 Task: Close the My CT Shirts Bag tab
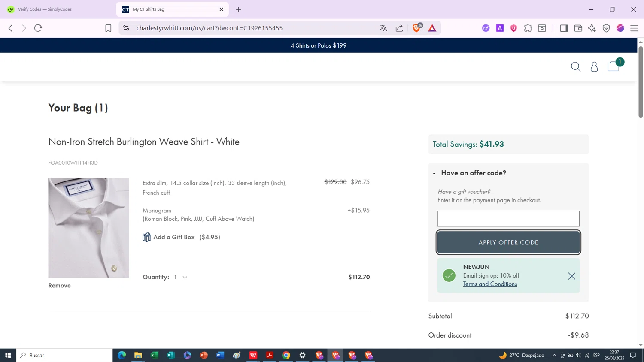click(x=222, y=9)
